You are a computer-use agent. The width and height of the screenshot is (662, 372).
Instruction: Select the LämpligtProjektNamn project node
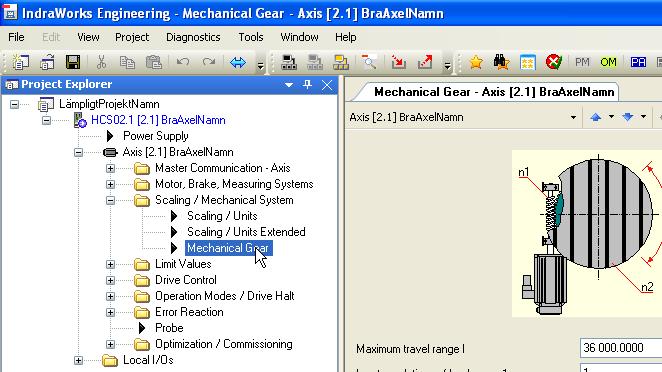[x=109, y=104]
